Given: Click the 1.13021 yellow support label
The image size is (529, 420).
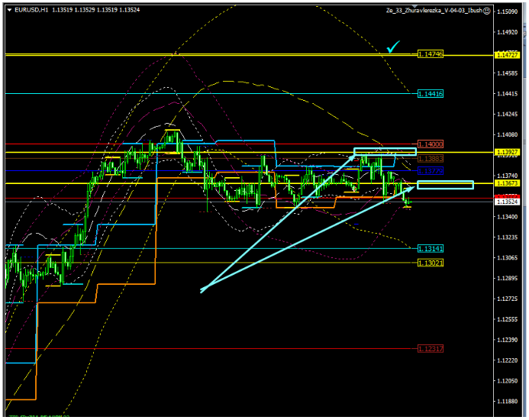Looking at the screenshot, I should pos(431,263).
